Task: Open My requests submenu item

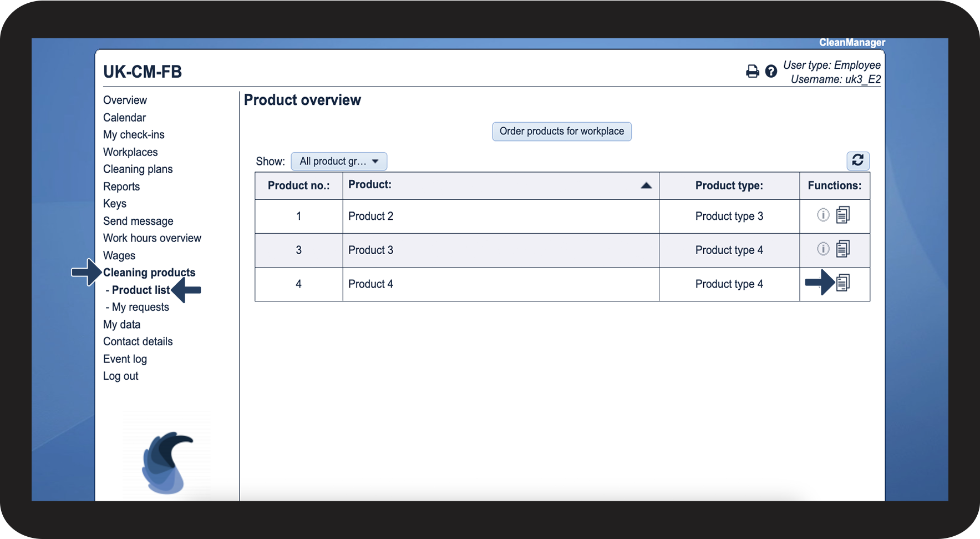Action: (x=140, y=307)
